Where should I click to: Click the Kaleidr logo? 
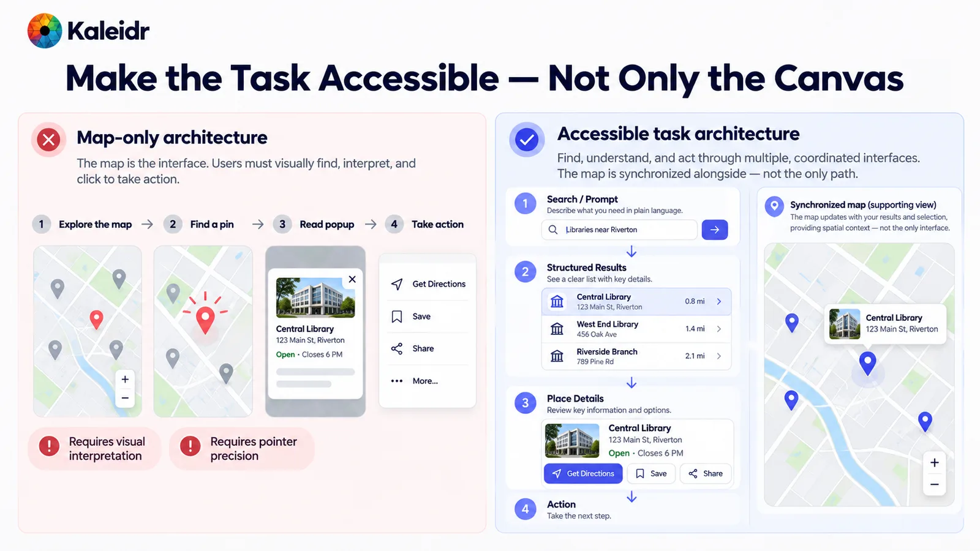[x=88, y=31]
